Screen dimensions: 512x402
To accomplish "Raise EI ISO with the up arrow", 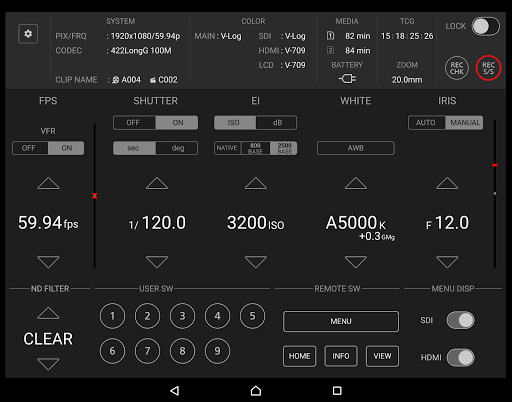I will coord(256,183).
